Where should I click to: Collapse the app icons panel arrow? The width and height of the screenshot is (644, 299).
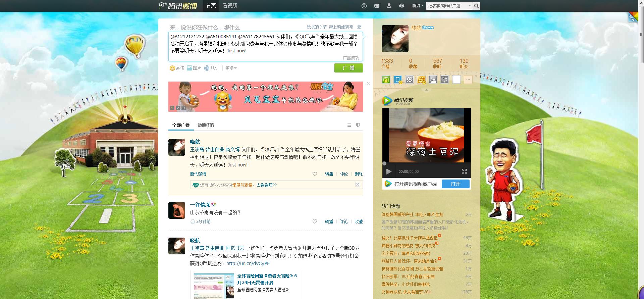[x=426, y=90]
